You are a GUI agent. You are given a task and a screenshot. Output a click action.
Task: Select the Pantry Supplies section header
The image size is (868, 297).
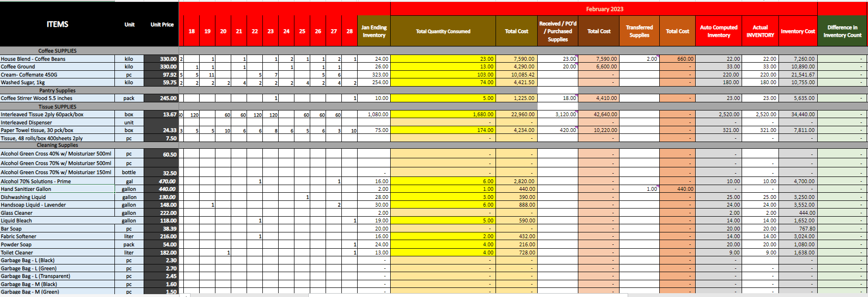[x=57, y=90]
